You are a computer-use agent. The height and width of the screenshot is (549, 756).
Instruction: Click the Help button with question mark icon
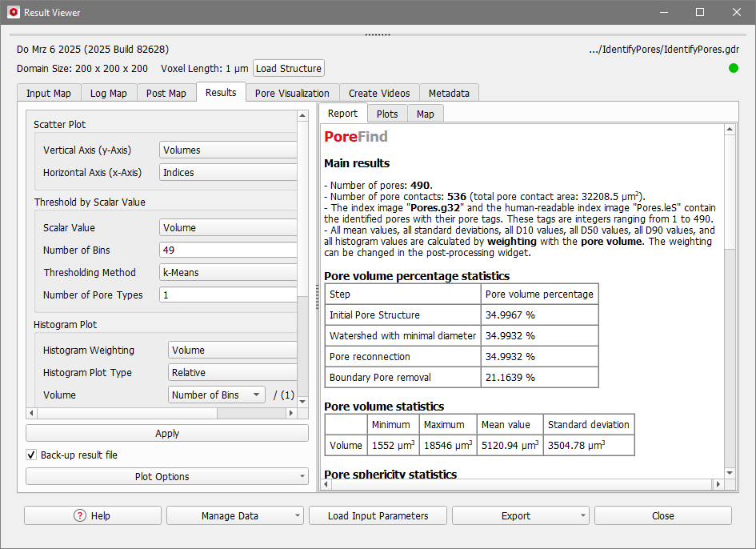[x=93, y=515]
